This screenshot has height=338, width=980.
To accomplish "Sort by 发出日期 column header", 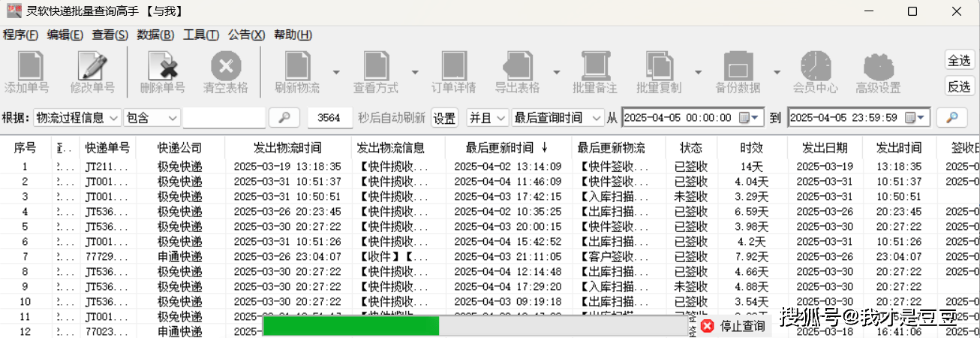I will click(x=825, y=147).
